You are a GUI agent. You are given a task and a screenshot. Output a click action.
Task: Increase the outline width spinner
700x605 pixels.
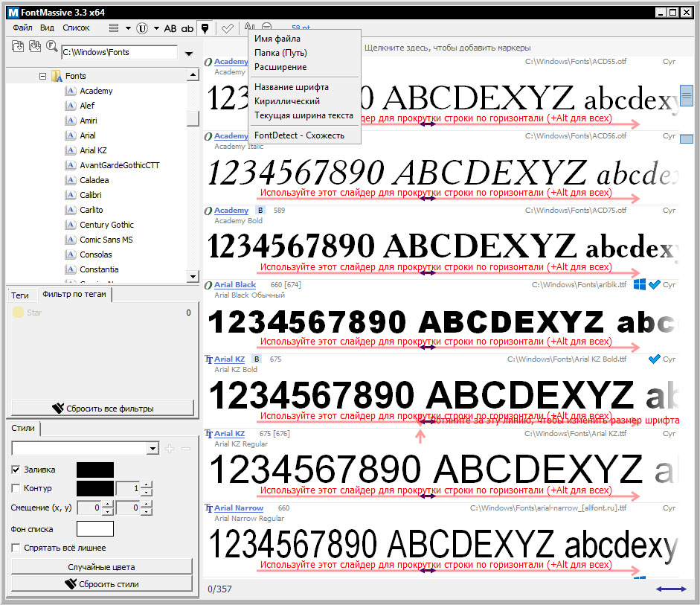point(146,485)
